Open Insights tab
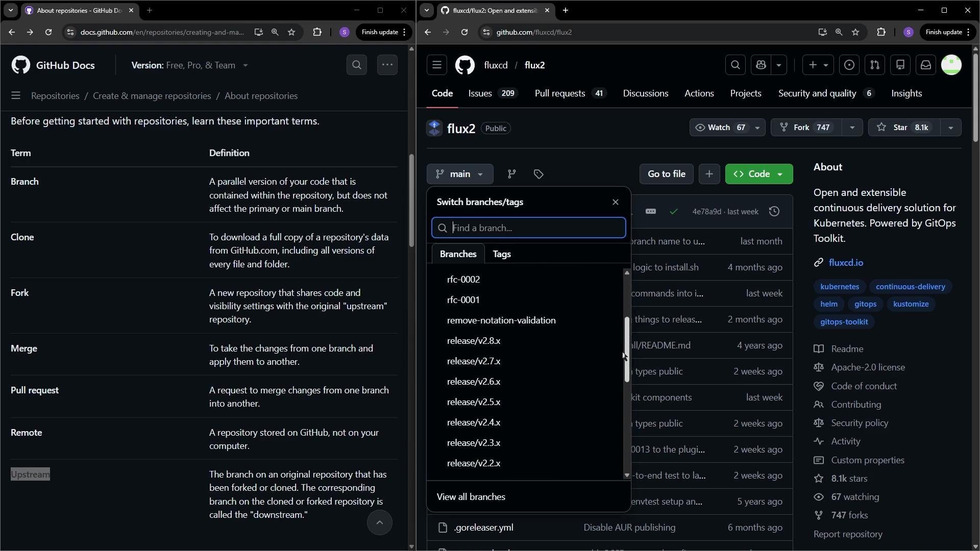Image resolution: width=980 pixels, height=551 pixels. click(906, 93)
